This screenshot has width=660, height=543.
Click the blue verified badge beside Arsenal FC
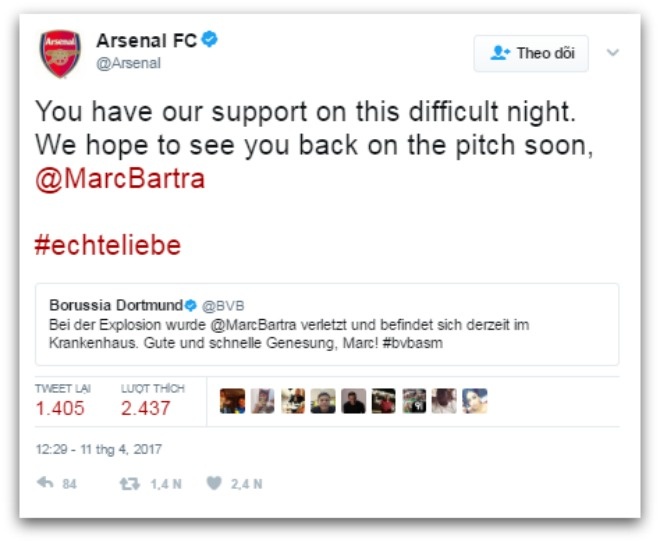pos(210,41)
